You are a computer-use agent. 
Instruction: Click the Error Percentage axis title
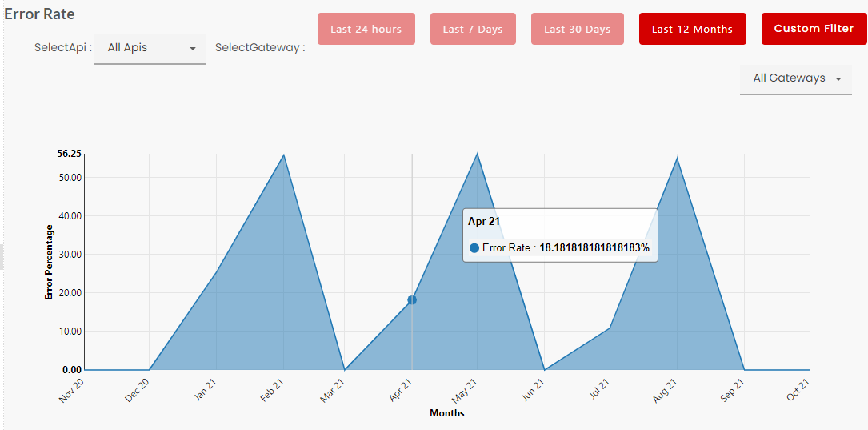point(49,262)
